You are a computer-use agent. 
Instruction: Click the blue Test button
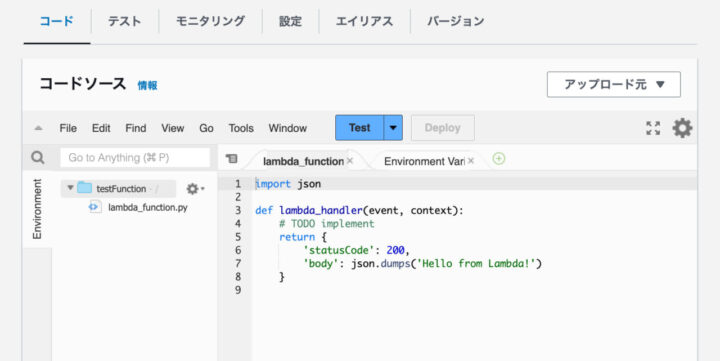(359, 128)
